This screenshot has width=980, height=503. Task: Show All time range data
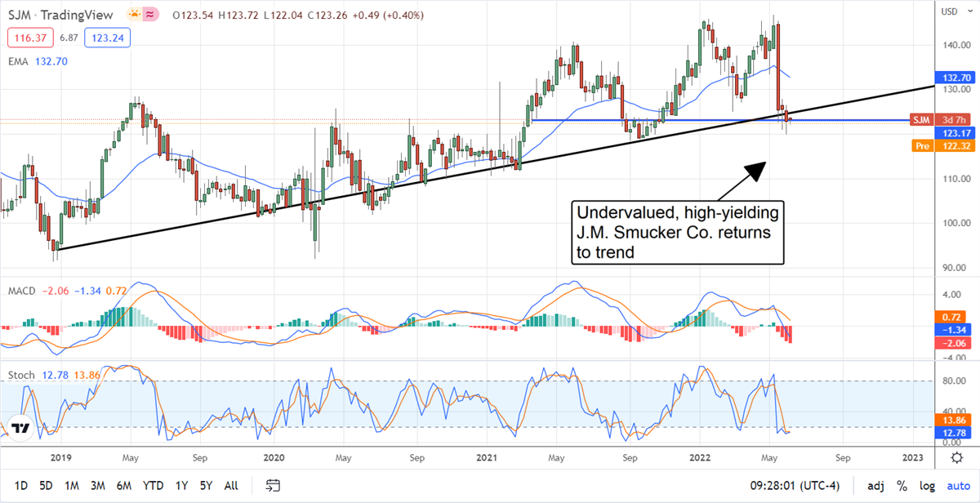coord(231,486)
